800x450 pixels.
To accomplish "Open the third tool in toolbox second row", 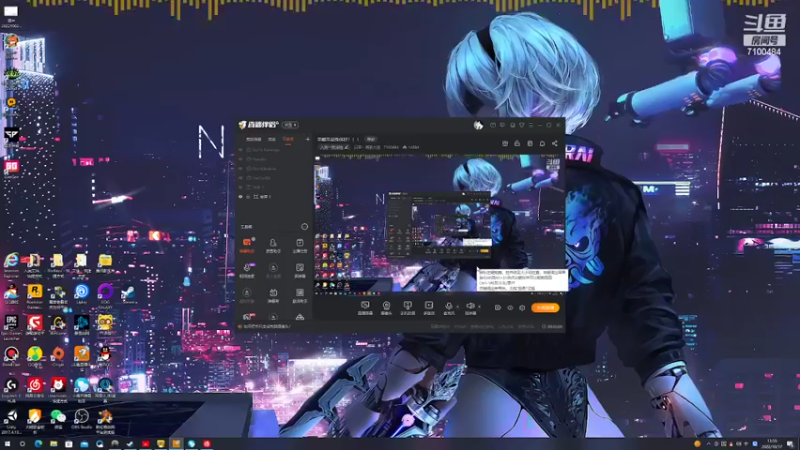I will pos(299,269).
